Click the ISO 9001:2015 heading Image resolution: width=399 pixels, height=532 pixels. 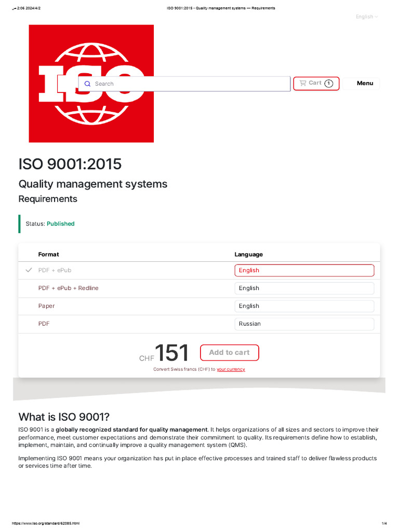point(70,164)
